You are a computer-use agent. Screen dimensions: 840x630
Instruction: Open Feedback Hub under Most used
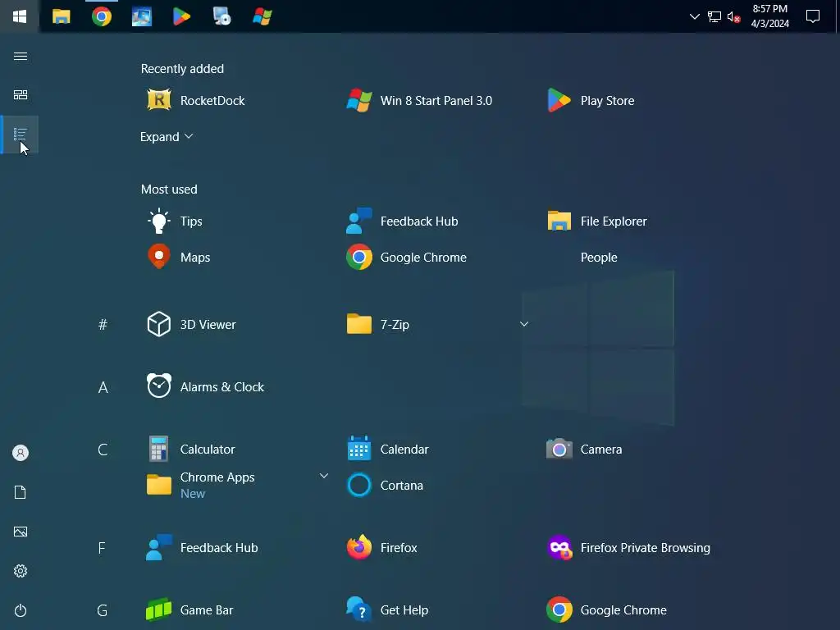point(402,221)
